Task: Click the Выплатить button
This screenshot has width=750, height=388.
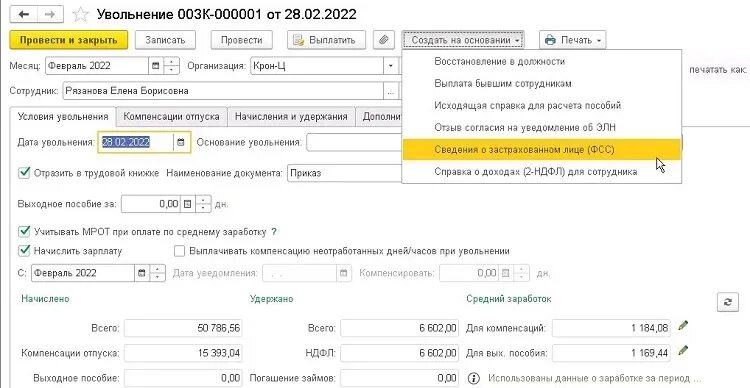Action: click(327, 40)
